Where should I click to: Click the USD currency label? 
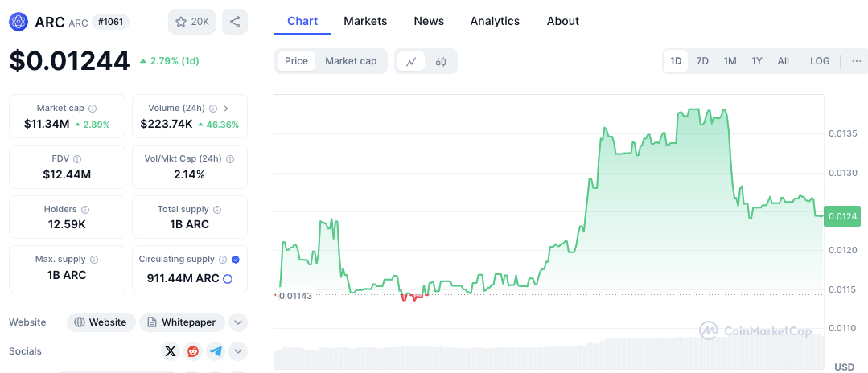844,367
